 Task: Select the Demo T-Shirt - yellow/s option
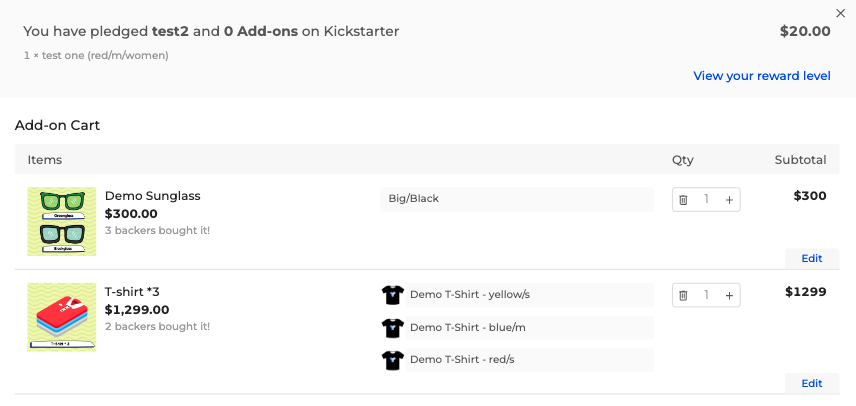pos(529,295)
